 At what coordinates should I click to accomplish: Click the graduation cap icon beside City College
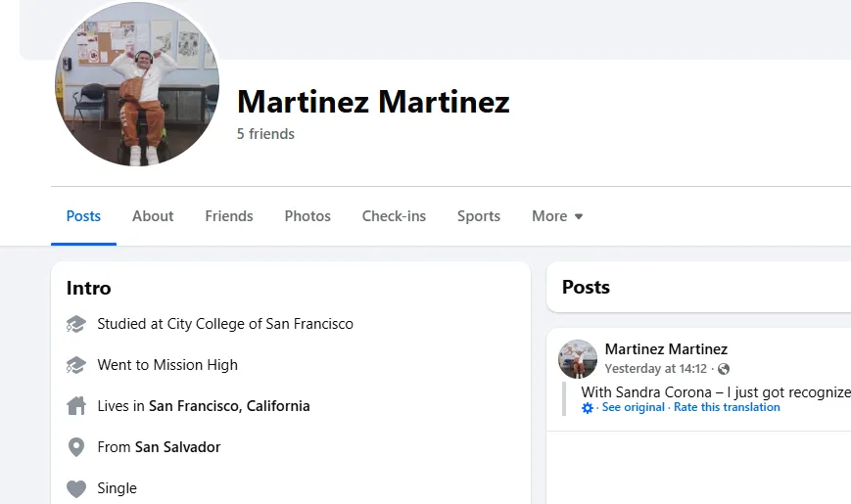tap(75, 324)
